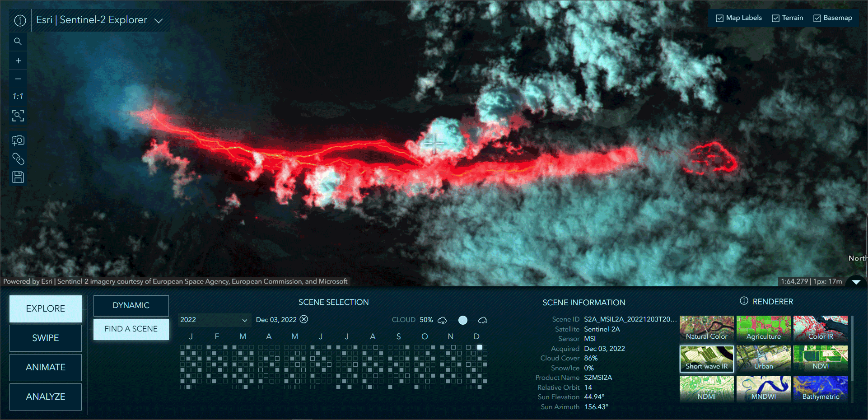Choose the Short-wave IR renderer
This screenshot has height=420, width=868.
(707, 359)
